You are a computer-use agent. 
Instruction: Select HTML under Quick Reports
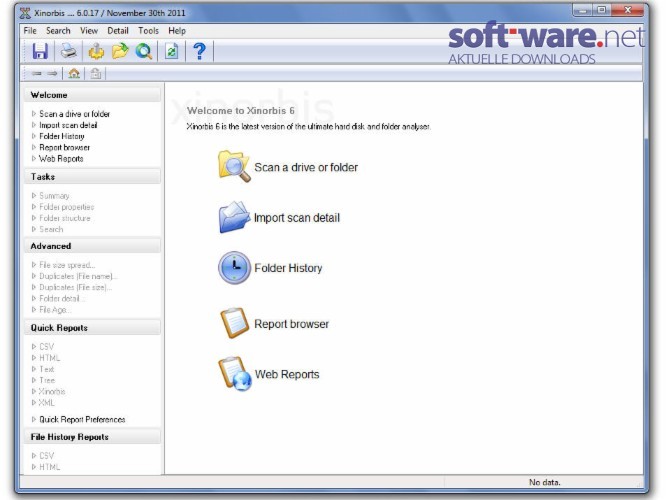[49, 358]
